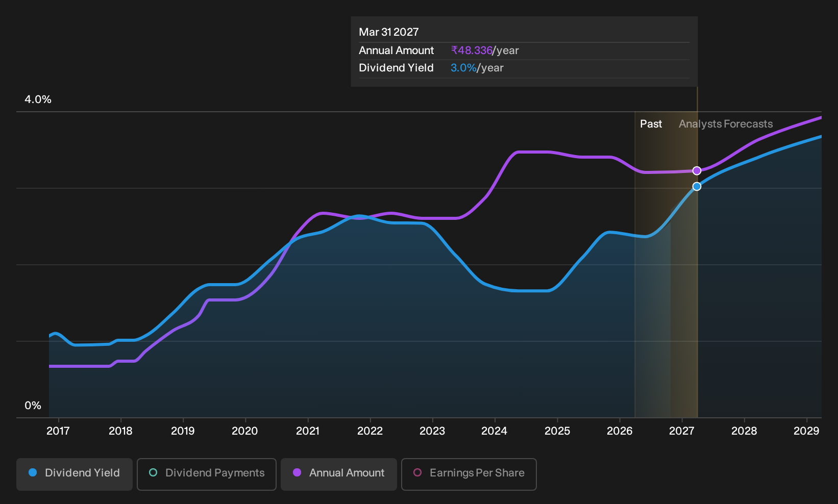This screenshot has width=838, height=504.
Task: Click the blue dot in Dividend Yield legend
Action: coord(33,472)
